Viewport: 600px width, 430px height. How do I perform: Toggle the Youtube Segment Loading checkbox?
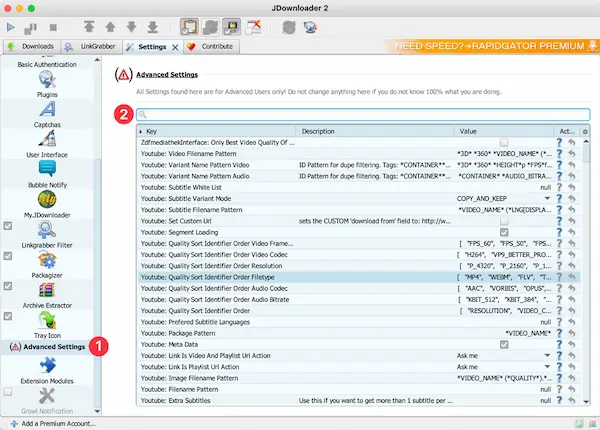click(x=503, y=231)
